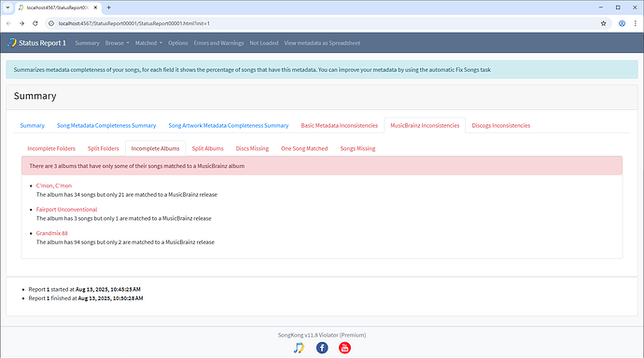Open the Grandmix 88 album link
The width and height of the screenshot is (644, 358).
(x=51, y=233)
